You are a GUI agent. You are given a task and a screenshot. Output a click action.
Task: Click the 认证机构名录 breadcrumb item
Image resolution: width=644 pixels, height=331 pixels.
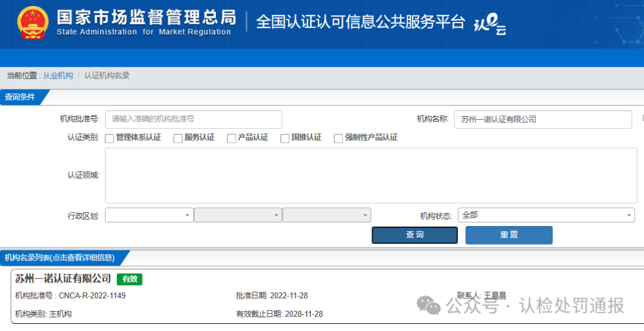(x=107, y=76)
